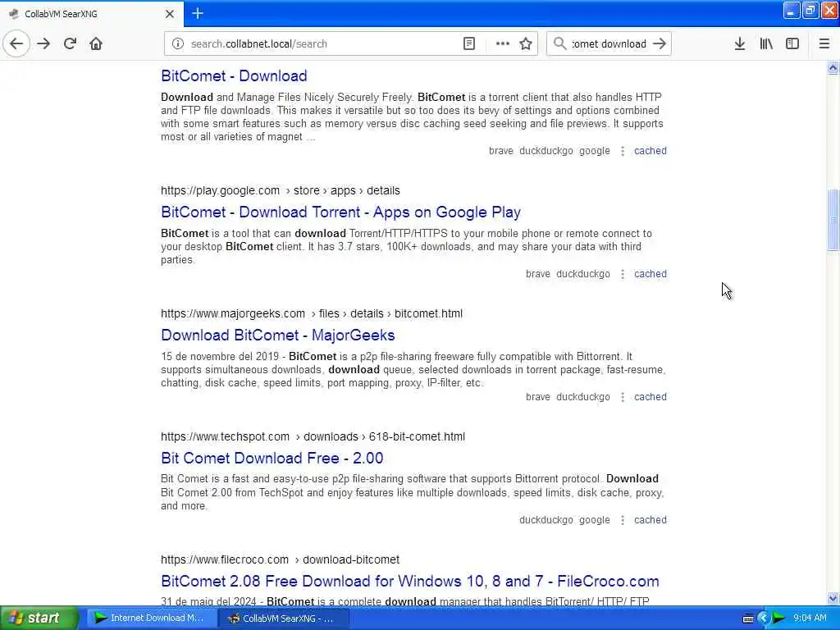Click the vertical scrollbar thumb

pos(833,220)
